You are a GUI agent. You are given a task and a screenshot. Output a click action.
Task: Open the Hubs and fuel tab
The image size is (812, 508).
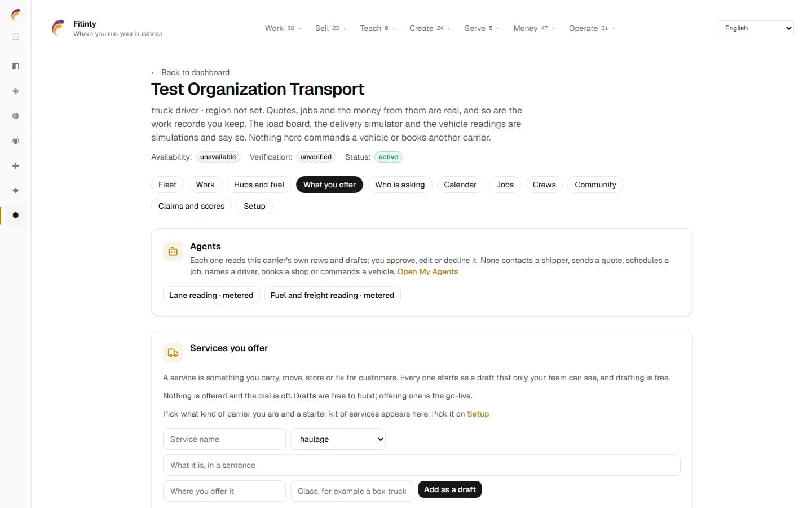(259, 185)
